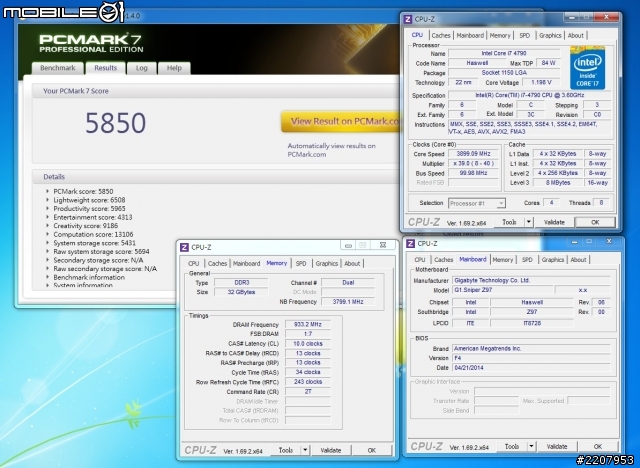Expand Raw secondary storage score: N/A row

click(105, 268)
